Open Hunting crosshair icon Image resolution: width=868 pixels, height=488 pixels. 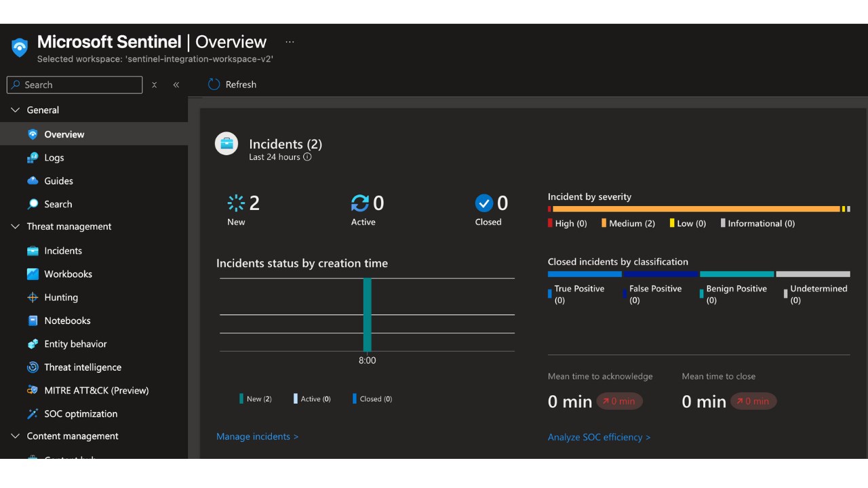click(x=33, y=298)
